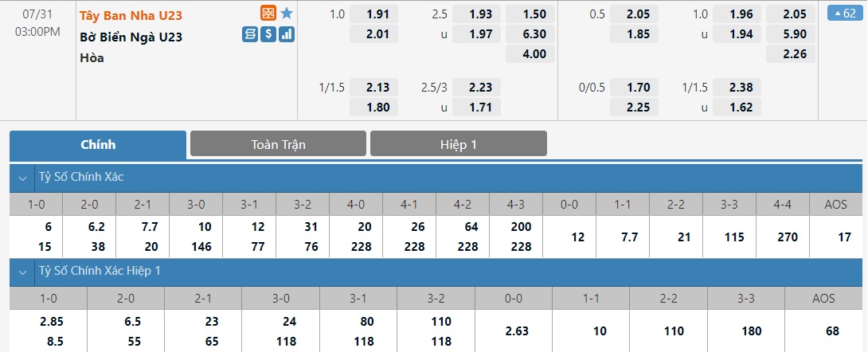Collapse the Tỷ Số Chính Xác Hiệp 1 section

coord(22,271)
